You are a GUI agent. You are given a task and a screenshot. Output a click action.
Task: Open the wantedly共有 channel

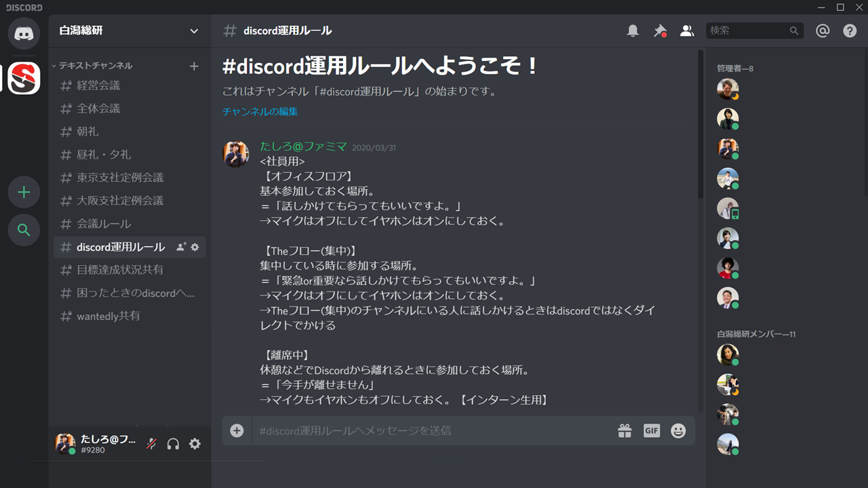click(130, 316)
